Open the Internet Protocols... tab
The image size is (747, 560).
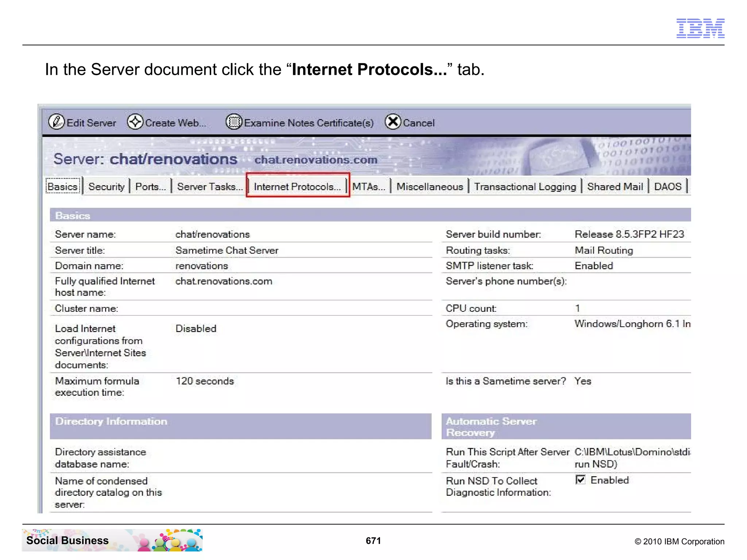coord(298,187)
